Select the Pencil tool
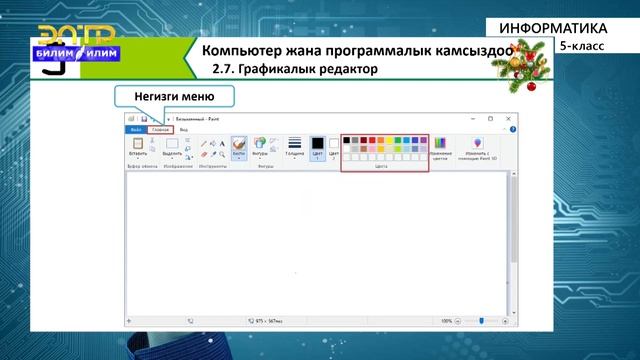640x360 pixels. point(204,144)
